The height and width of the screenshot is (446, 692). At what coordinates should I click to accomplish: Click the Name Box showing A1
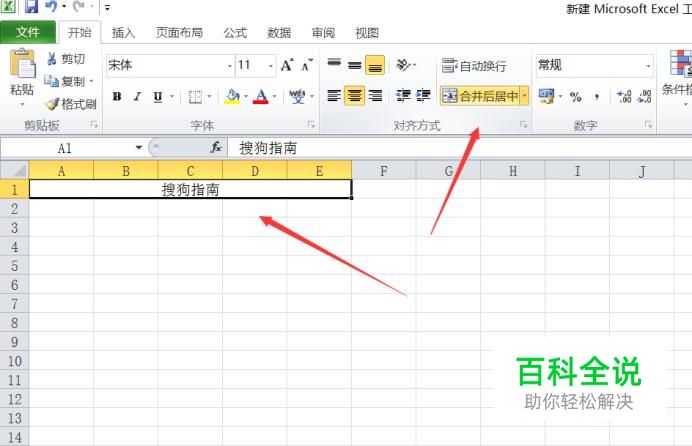tap(66, 148)
